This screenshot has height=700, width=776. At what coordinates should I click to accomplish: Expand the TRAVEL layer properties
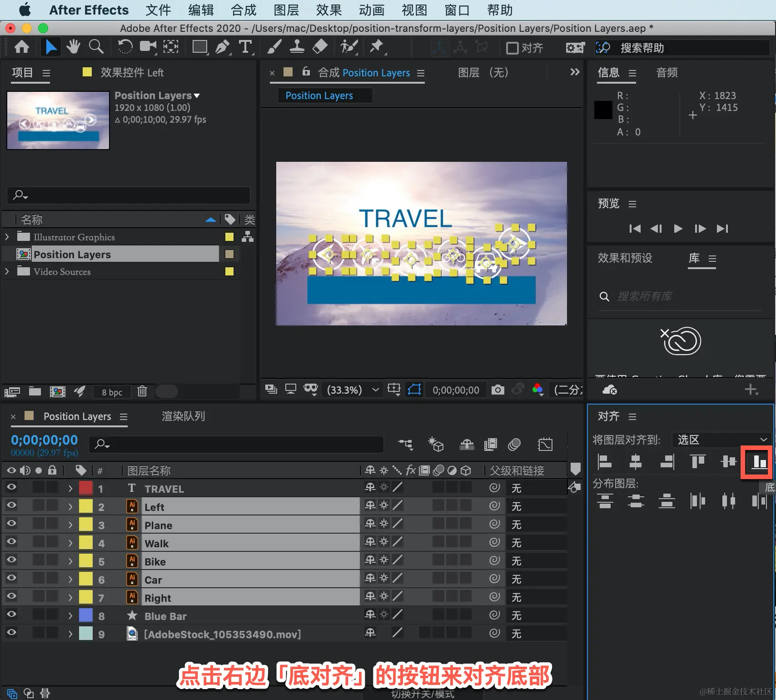pos(70,489)
